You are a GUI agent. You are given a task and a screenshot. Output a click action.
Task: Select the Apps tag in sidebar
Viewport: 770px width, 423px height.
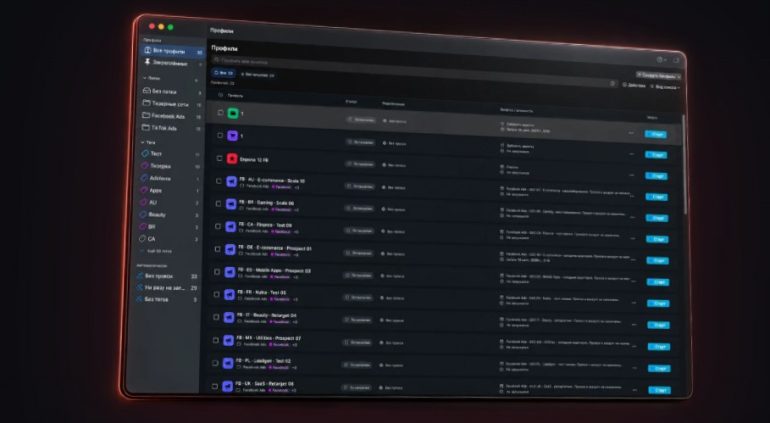click(x=155, y=190)
